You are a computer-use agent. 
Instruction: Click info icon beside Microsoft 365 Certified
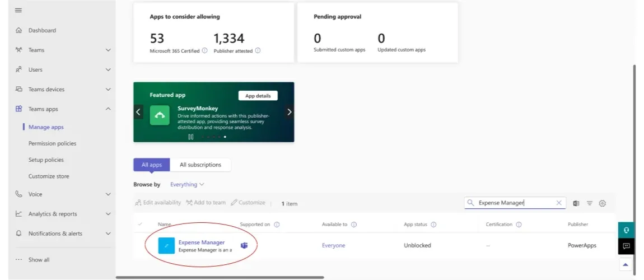[204, 50]
